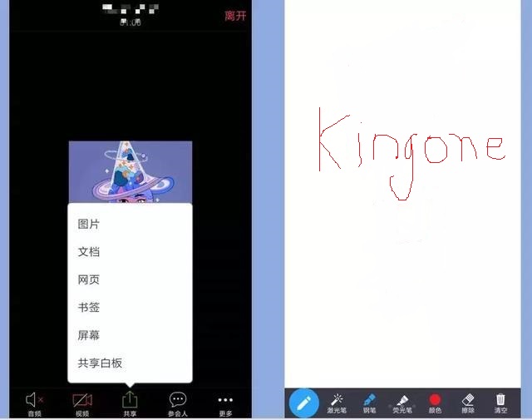532x420 pixels.
Task: Choose 网页 from the share menu
Action: pyautogui.click(x=89, y=279)
